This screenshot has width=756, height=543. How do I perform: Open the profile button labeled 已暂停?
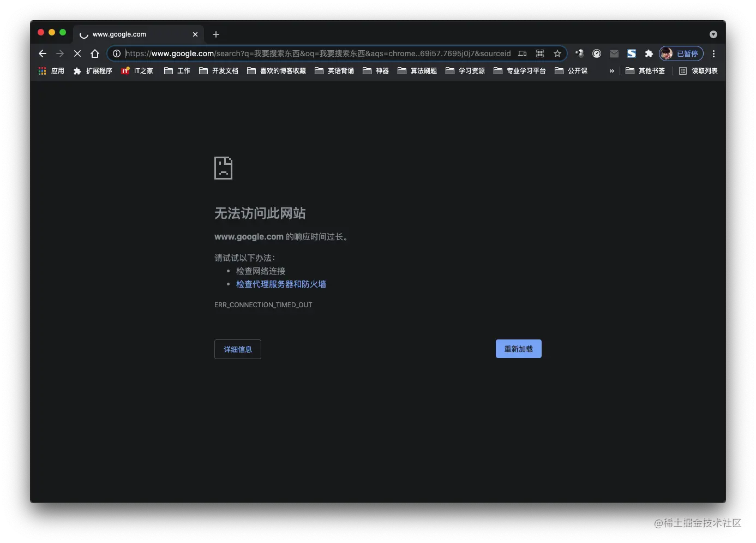coord(681,53)
